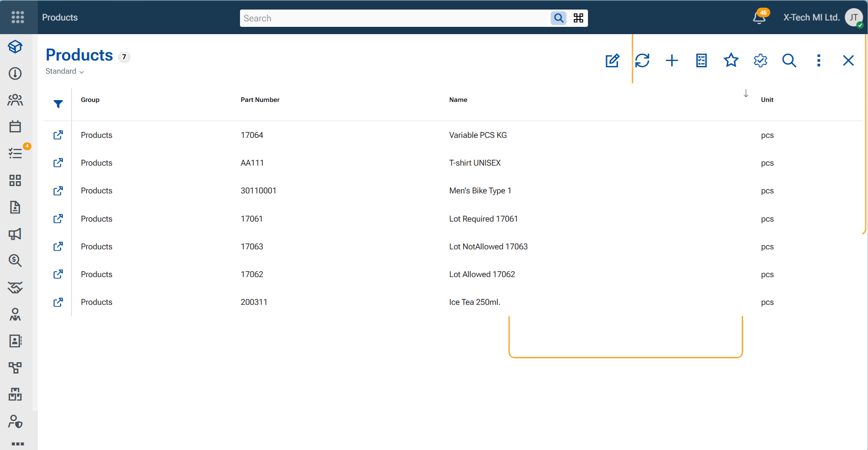Open the document sidebar icon

(x=15, y=207)
